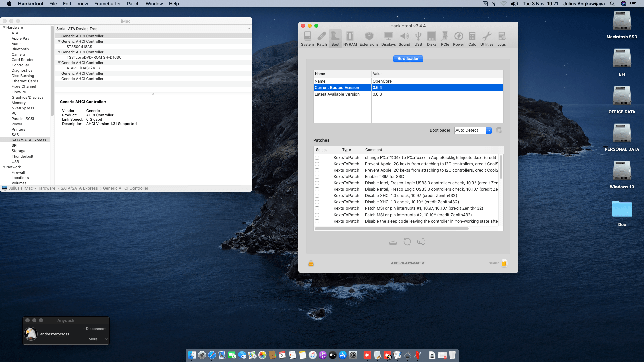This screenshot has height=362, width=644.
Task: Sort Patches table by Type column
Action: tap(346, 150)
